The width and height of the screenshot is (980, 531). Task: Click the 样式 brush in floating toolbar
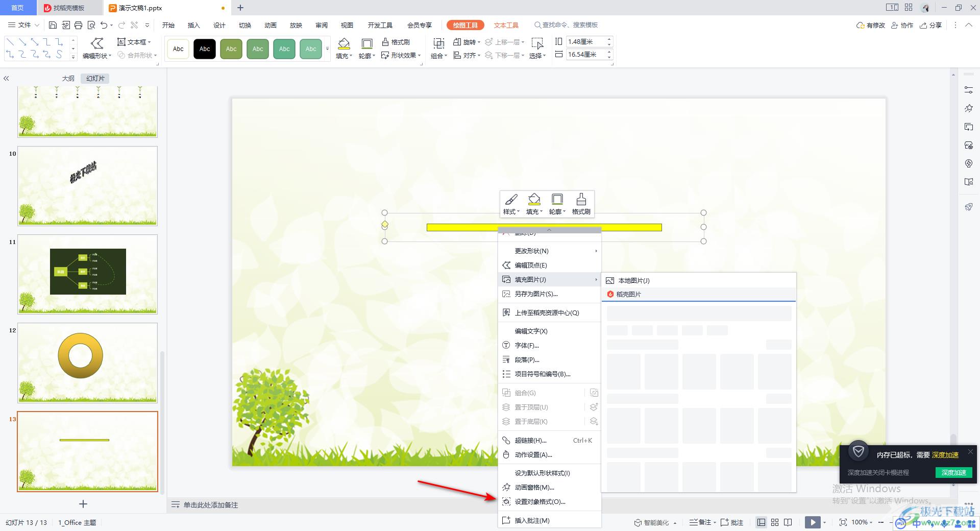pos(511,203)
